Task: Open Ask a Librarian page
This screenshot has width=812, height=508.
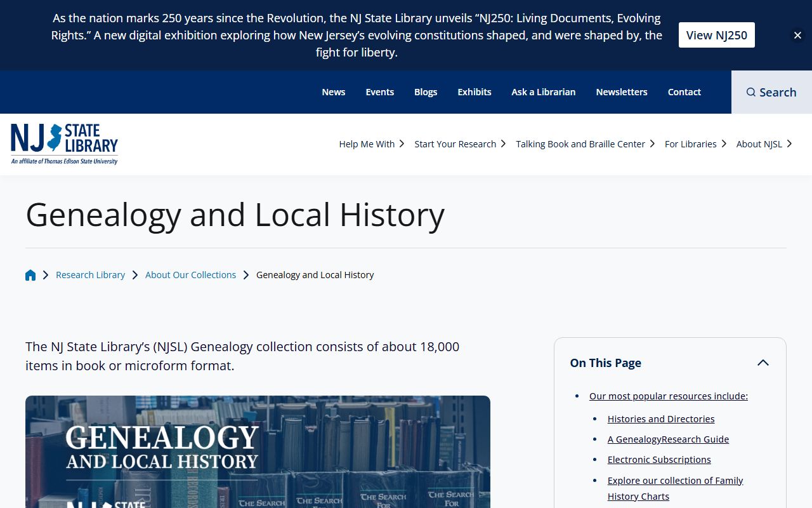Action: (x=544, y=92)
